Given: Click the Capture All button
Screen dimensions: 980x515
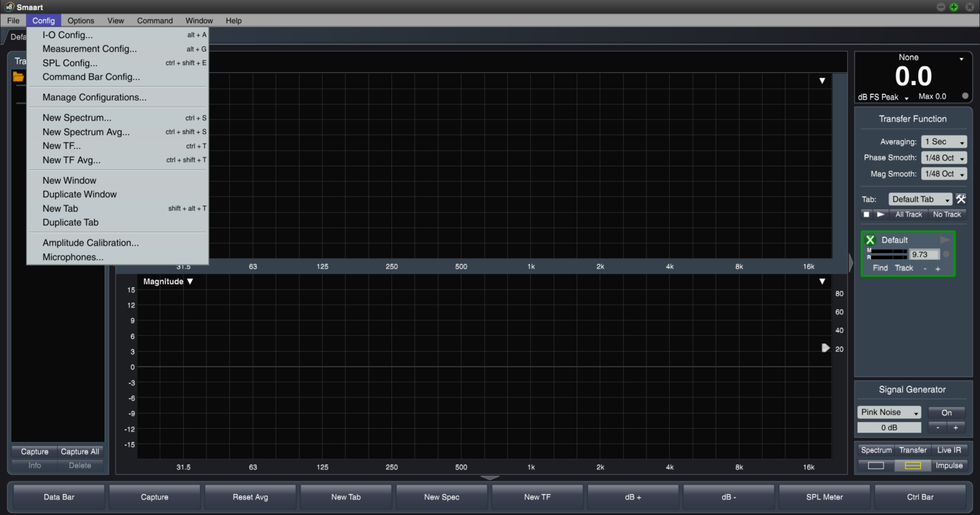Looking at the screenshot, I should [80, 451].
